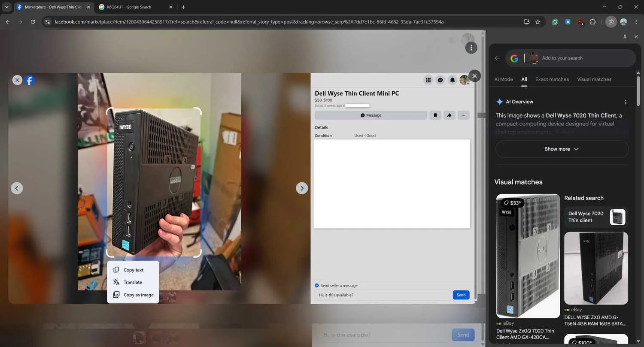The height and width of the screenshot is (347, 644).
Task: Show next listing photo
Action: [302, 188]
